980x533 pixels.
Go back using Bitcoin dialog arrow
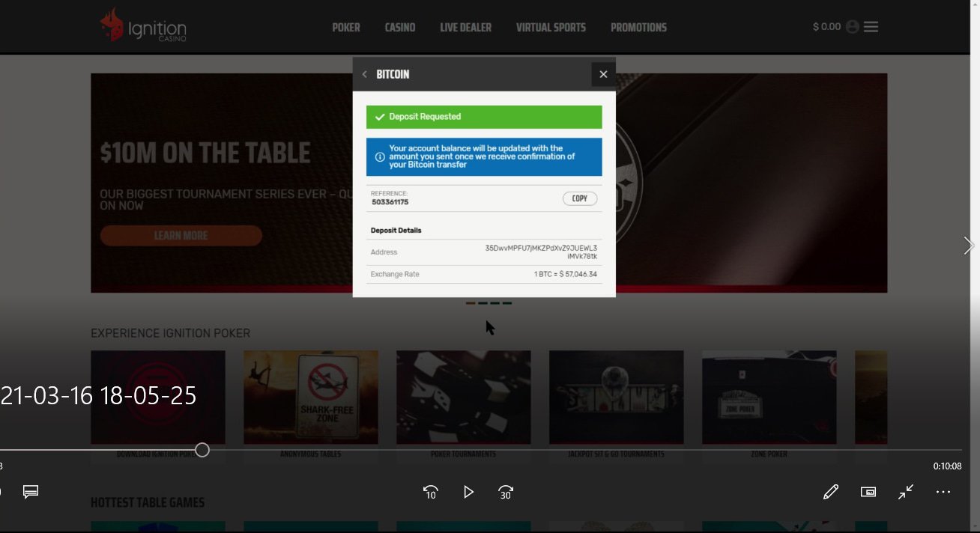pos(365,74)
